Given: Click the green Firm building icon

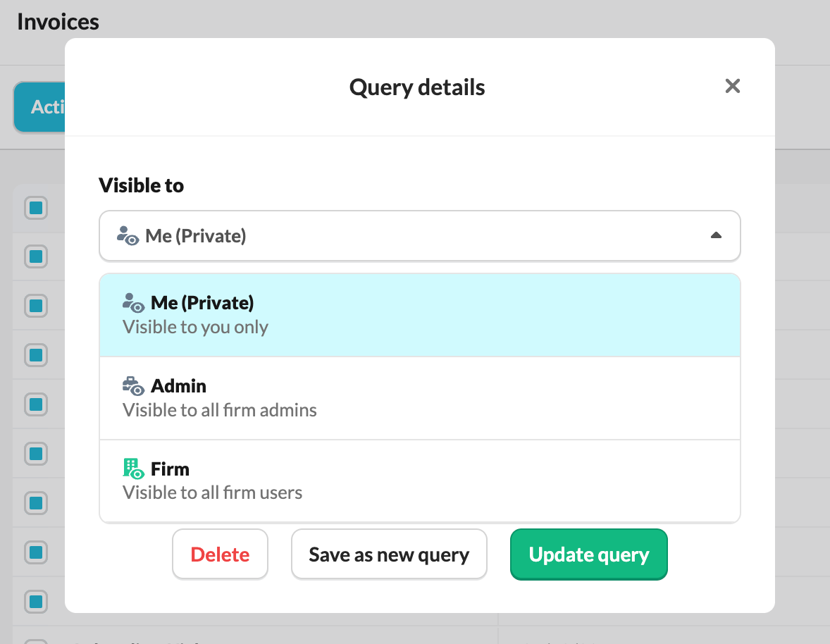Looking at the screenshot, I should click(133, 469).
